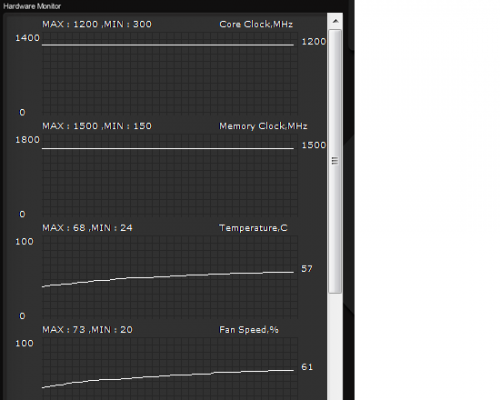Click the Core Clock,MHz graph label
Screen dimensions: 500x400
[256, 24]
